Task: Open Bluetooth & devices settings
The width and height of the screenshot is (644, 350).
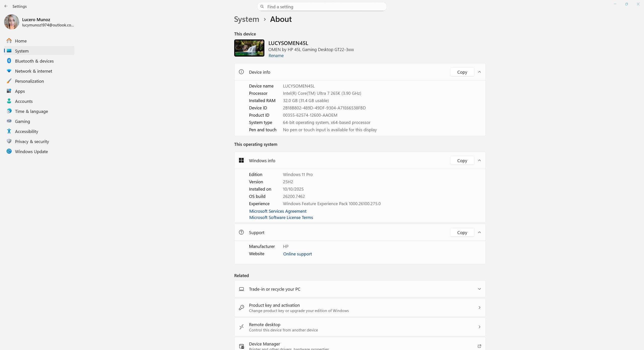Action: tap(34, 61)
